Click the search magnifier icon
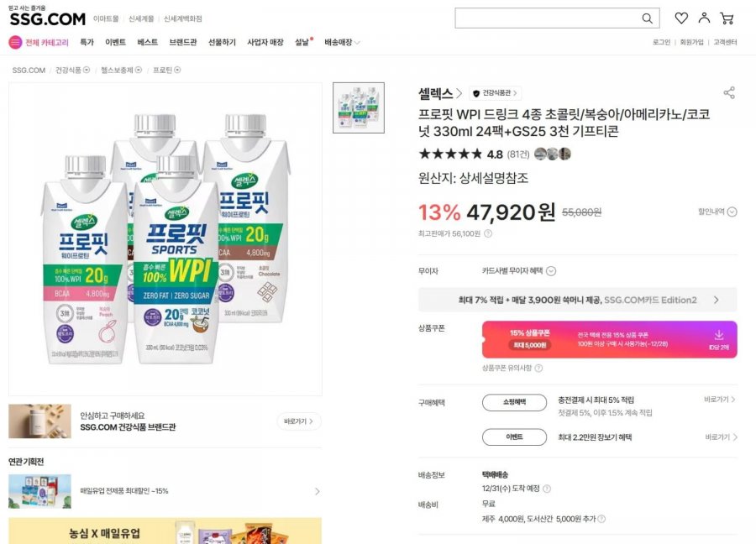This screenshot has height=544, width=756. click(647, 18)
